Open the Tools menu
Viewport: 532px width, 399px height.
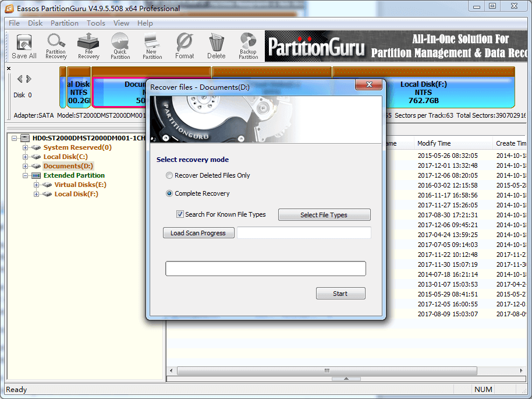click(96, 23)
